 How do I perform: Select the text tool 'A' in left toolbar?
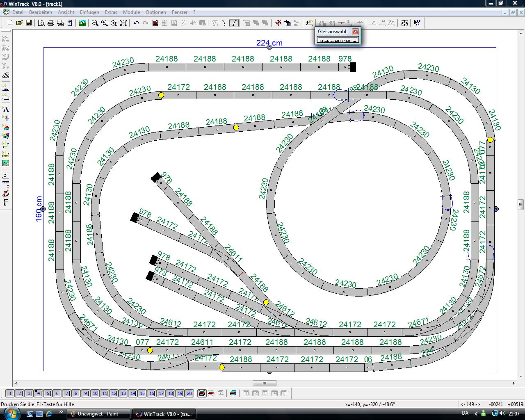point(6,109)
